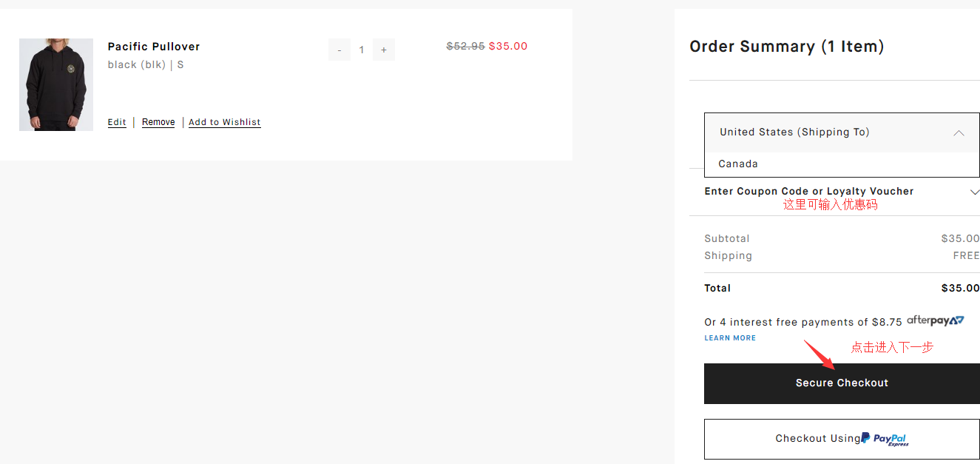This screenshot has height=464, width=980.
Task: Increase quantity with the plus button
Action: click(383, 50)
